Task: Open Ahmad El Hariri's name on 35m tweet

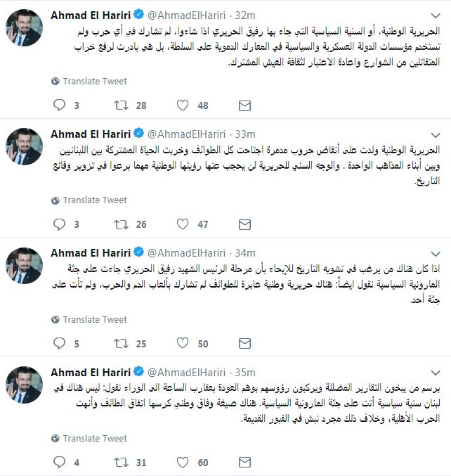Action: (91, 372)
